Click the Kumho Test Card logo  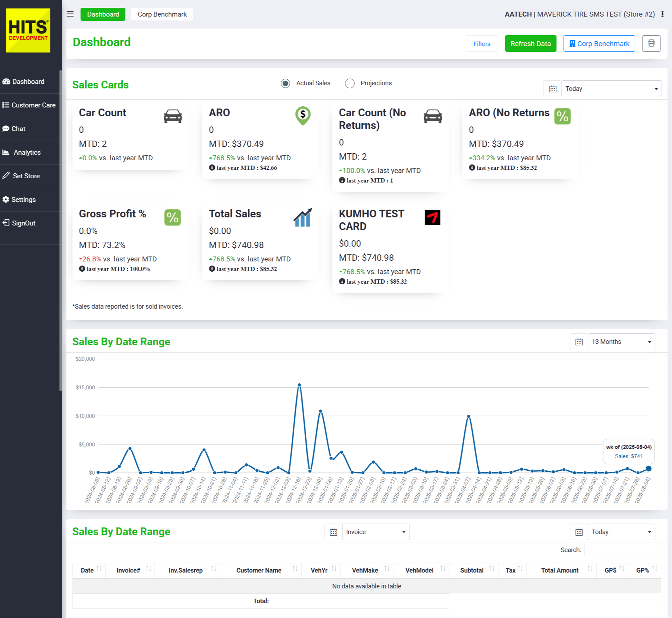(x=432, y=217)
